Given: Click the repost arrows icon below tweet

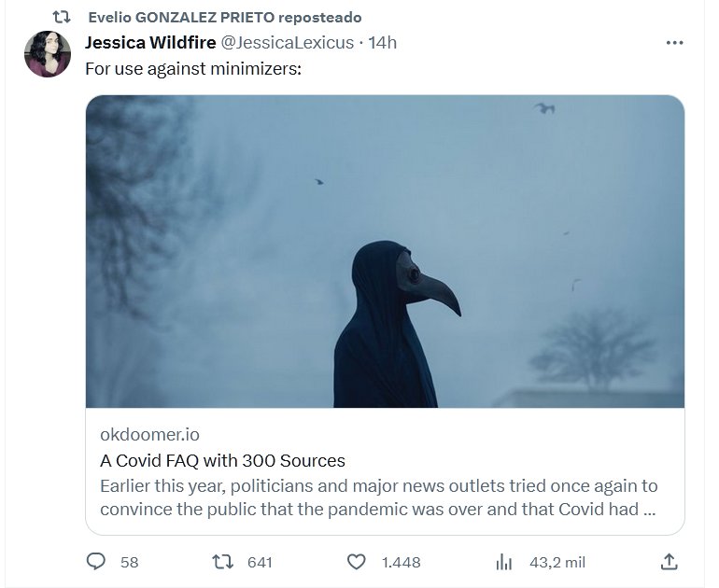Looking at the screenshot, I should coord(223,561).
